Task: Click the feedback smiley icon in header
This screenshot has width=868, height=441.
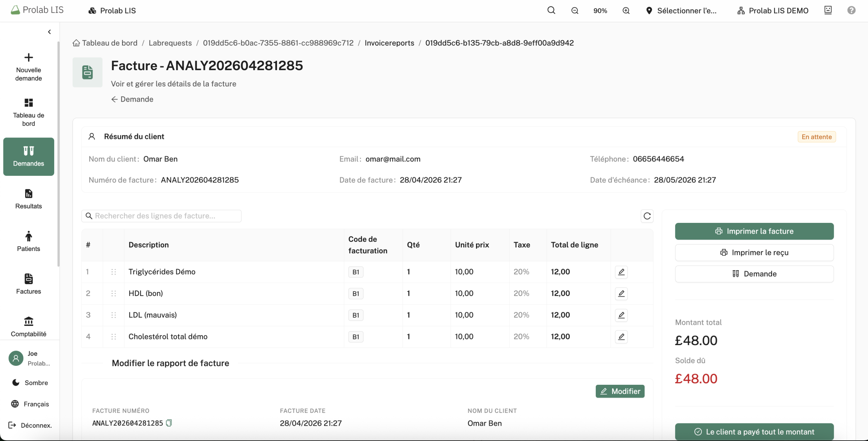Action: point(828,10)
